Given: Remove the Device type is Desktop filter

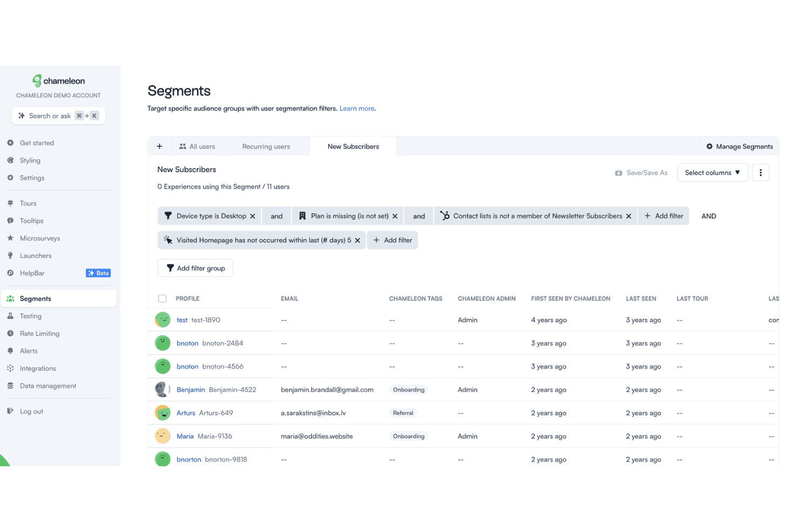Looking at the screenshot, I should (252, 216).
